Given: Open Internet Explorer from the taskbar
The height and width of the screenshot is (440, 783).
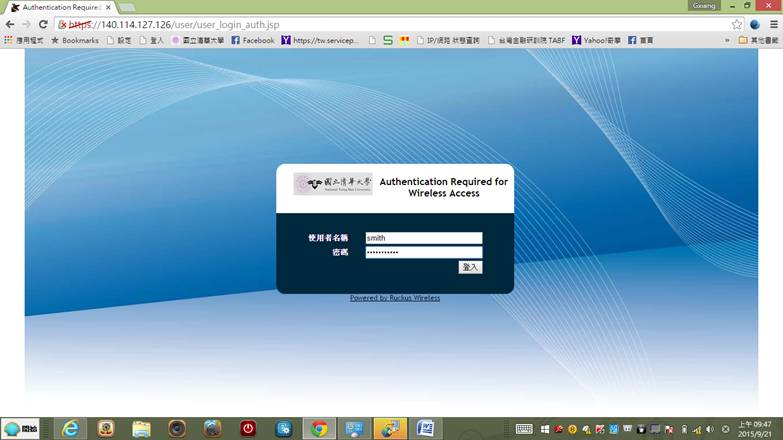Looking at the screenshot, I should coord(70,428).
